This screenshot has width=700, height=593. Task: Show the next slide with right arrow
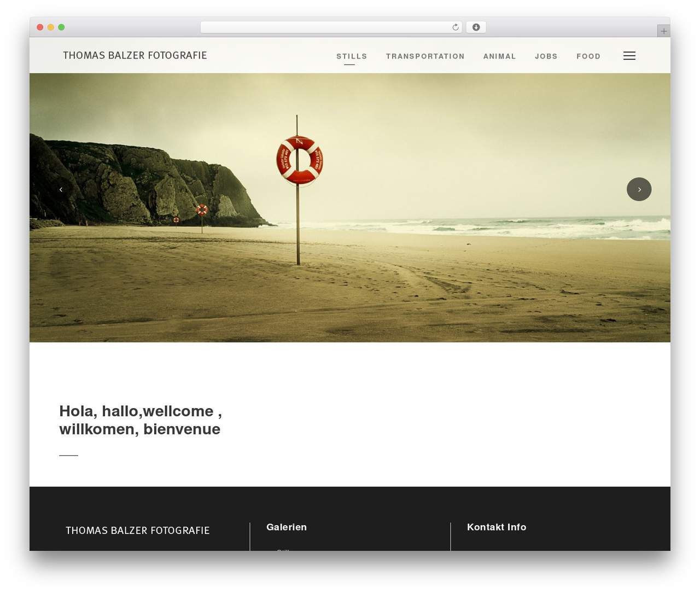coord(639,189)
